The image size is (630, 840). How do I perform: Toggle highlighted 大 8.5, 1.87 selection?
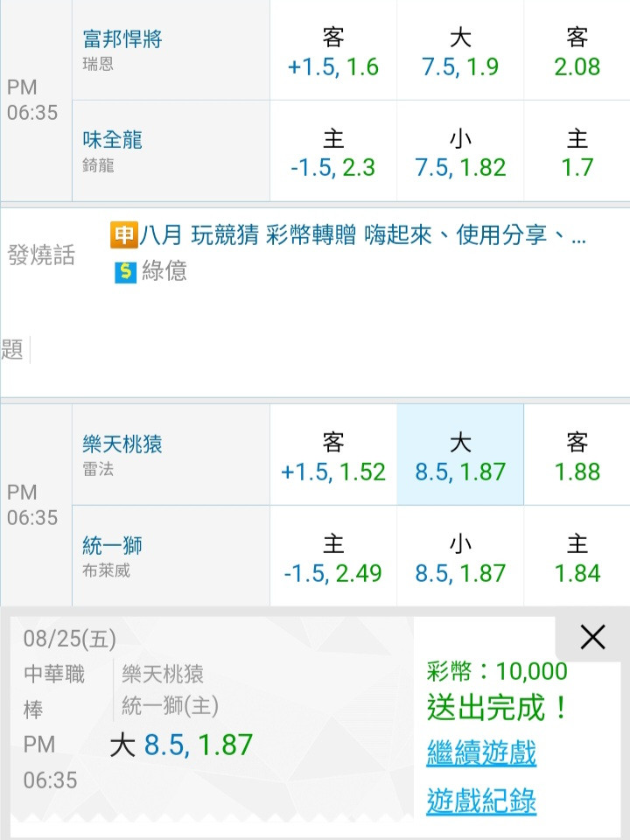point(460,455)
